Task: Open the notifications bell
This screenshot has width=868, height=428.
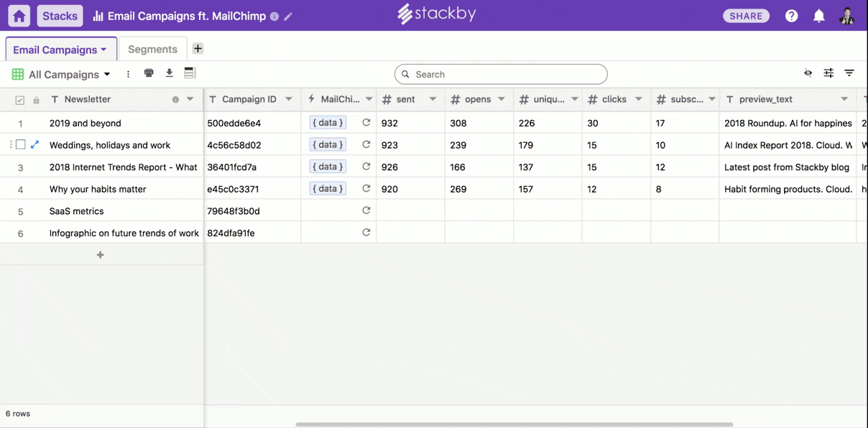Action: coord(819,16)
